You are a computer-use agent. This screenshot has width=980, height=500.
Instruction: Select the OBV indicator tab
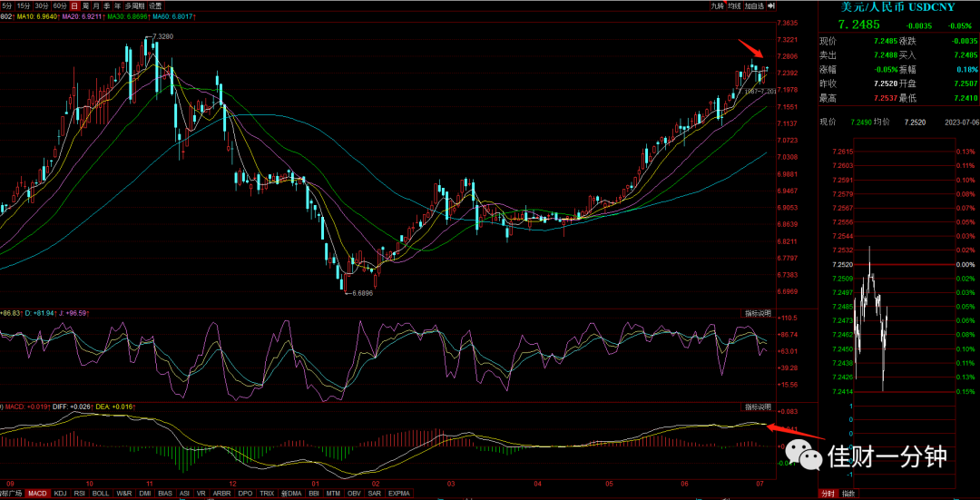click(356, 493)
